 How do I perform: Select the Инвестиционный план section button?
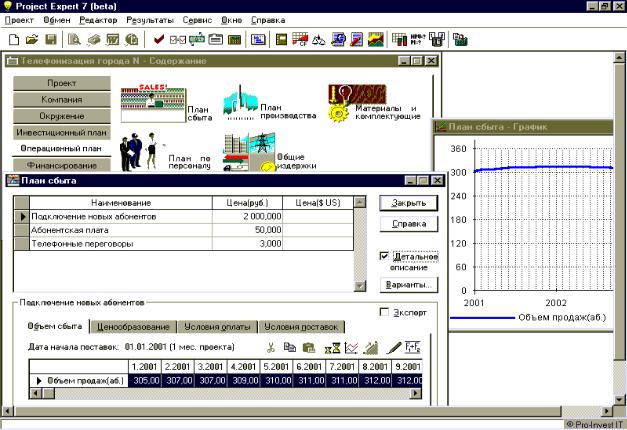pos(62,132)
